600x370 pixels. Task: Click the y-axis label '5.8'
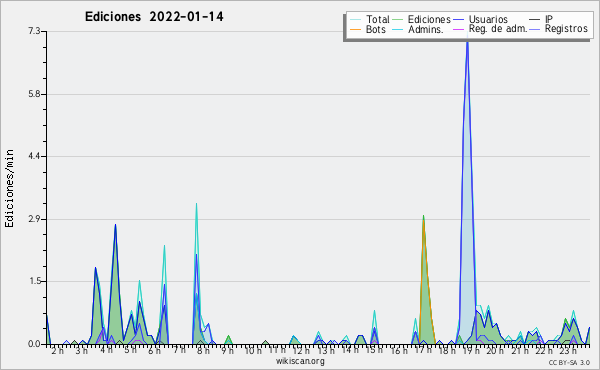(34, 94)
